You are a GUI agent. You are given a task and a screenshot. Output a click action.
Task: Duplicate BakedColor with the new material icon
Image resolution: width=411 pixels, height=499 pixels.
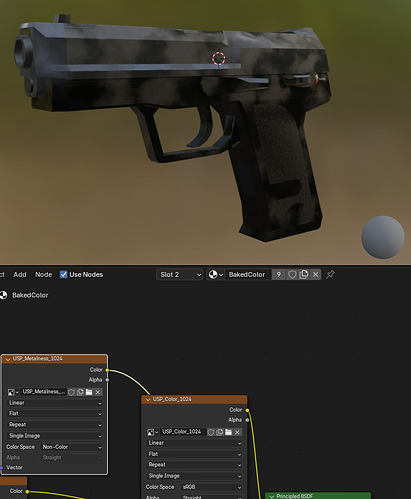pyautogui.click(x=304, y=274)
